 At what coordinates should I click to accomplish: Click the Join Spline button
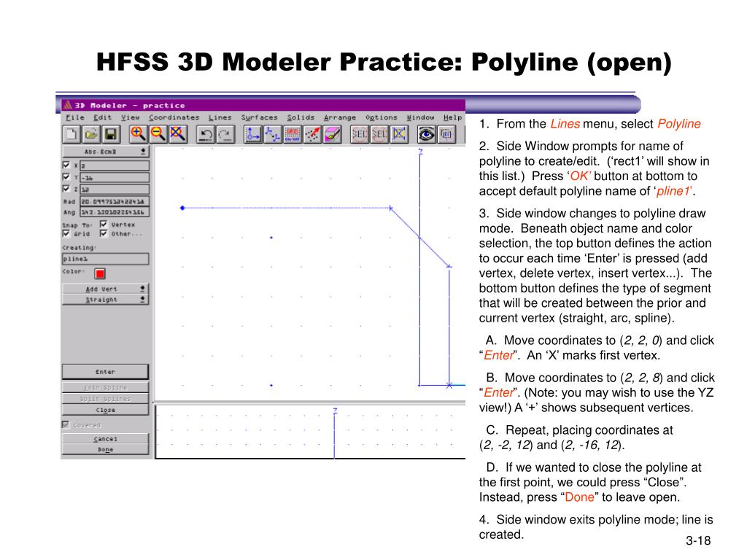105,387
